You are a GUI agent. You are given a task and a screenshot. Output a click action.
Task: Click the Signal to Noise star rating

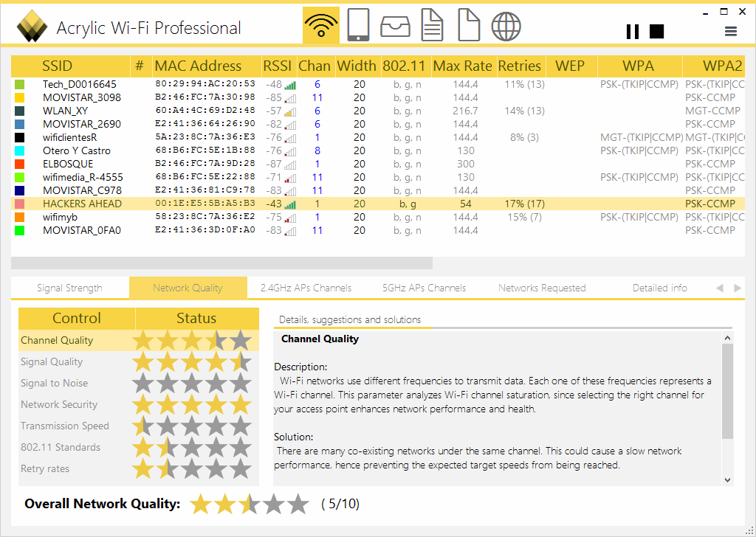pos(192,384)
